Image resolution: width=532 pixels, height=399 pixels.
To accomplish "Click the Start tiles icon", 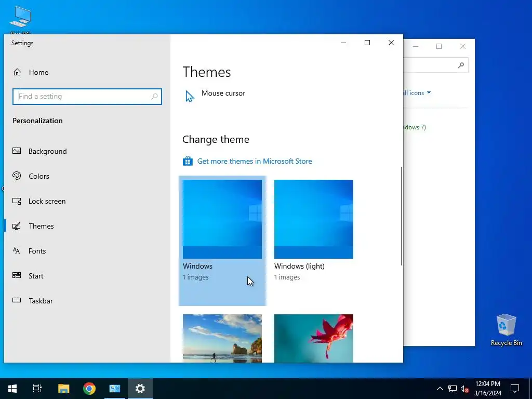I will [x=17, y=275].
